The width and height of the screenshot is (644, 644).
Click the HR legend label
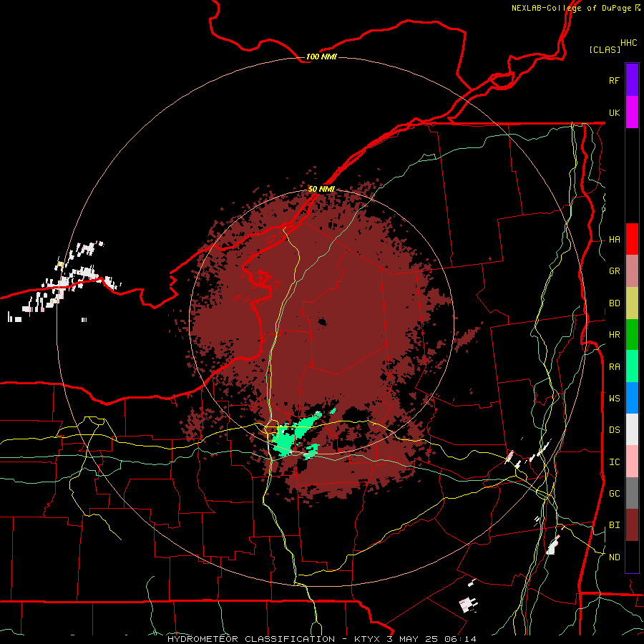pos(614,335)
